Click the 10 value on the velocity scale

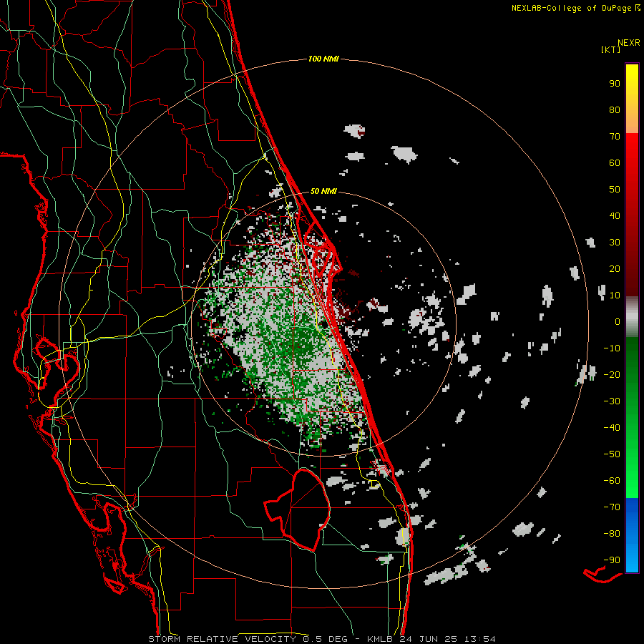click(615, 296)
